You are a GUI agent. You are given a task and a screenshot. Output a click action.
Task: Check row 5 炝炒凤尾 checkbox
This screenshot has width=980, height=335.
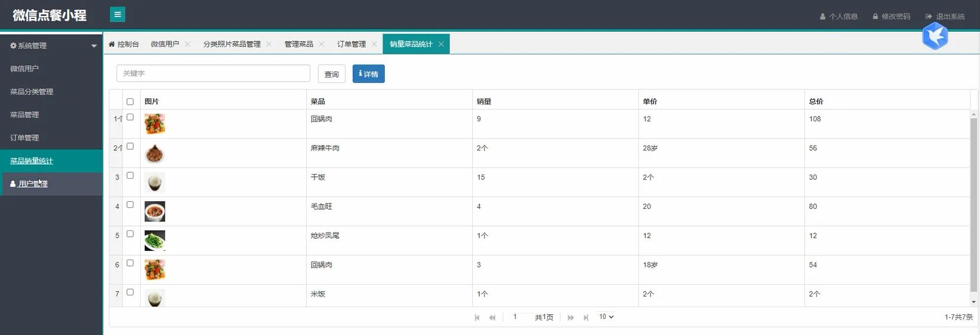pos(130,234)
